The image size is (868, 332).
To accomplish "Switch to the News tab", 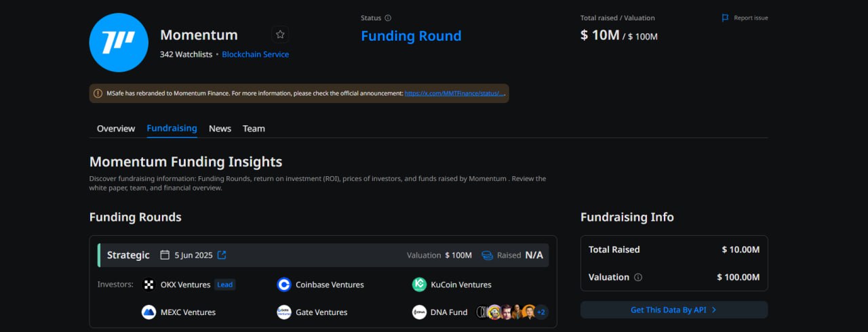I will point(220,129).
